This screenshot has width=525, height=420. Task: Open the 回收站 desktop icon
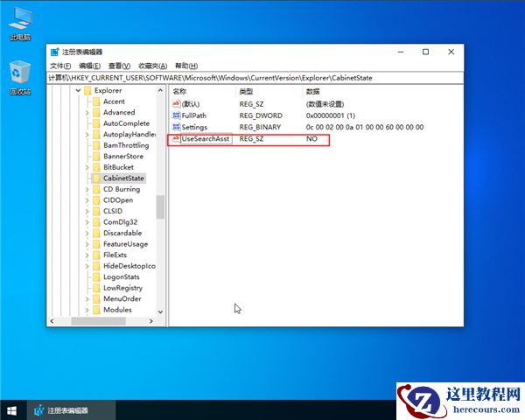pyautogui.click(x=20, y=78)
